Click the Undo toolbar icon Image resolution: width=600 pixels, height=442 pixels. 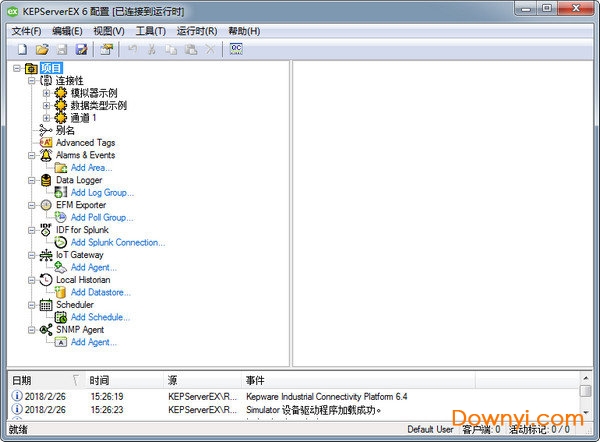(132, 49)
